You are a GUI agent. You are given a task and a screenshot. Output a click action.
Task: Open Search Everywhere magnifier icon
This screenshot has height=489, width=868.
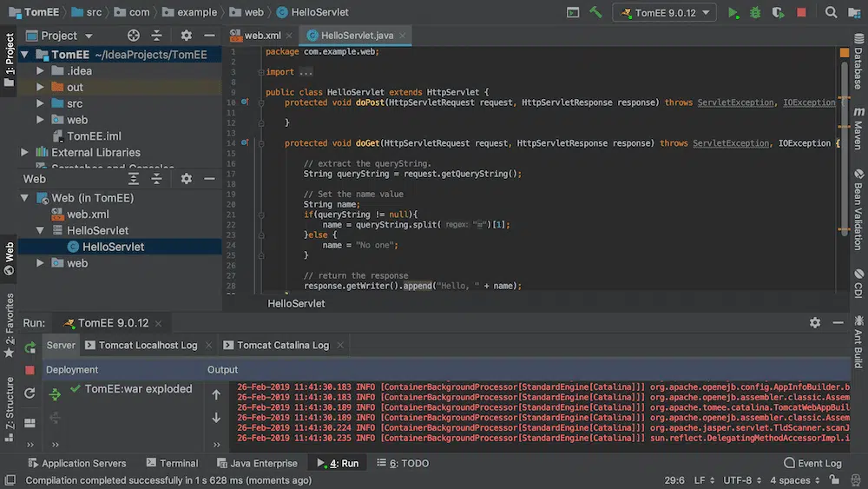coord(831,13)
